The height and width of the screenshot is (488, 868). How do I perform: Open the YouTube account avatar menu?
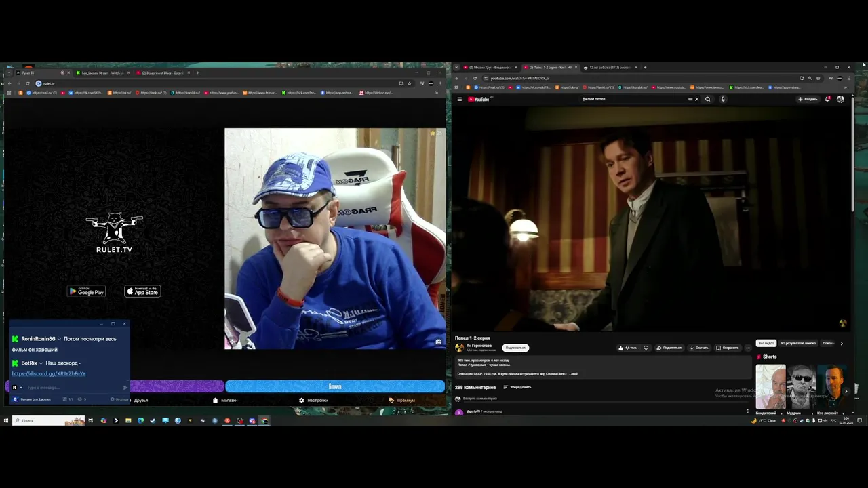pyautogui.click(x=840, y=99)
